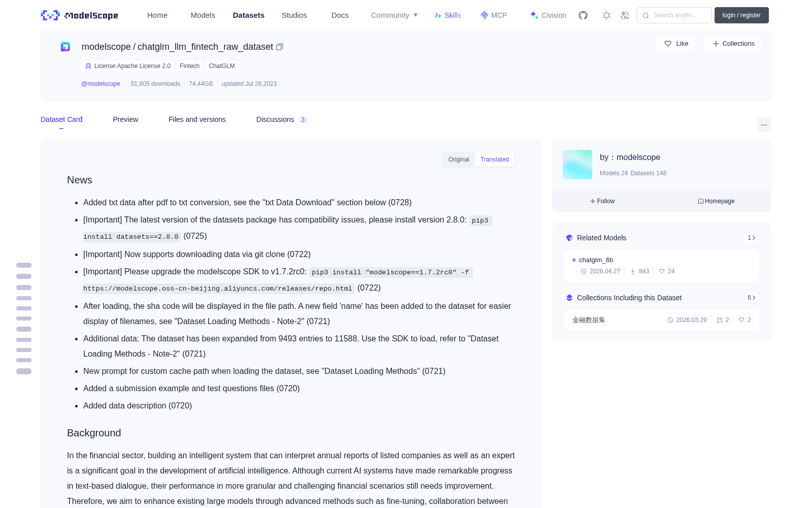Follow the modelscope author

(x=602, y=201)
